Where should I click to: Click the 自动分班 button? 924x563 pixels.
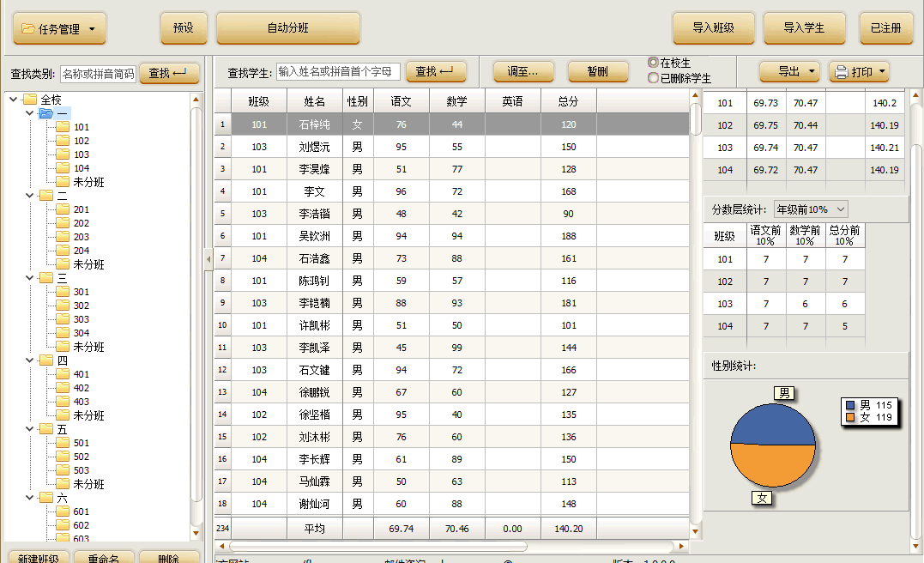pos(287,28)
